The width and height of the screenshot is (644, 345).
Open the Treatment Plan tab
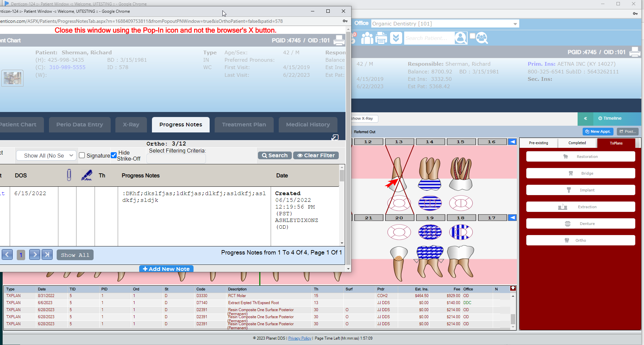(x=244, y=124)
